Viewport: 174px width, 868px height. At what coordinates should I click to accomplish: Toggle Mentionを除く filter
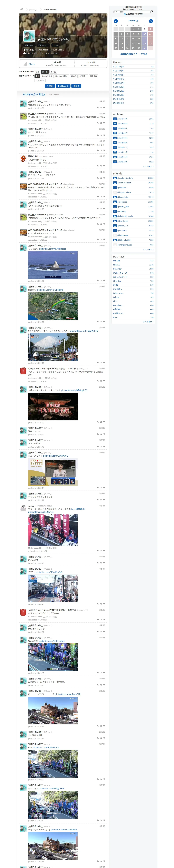61,76
